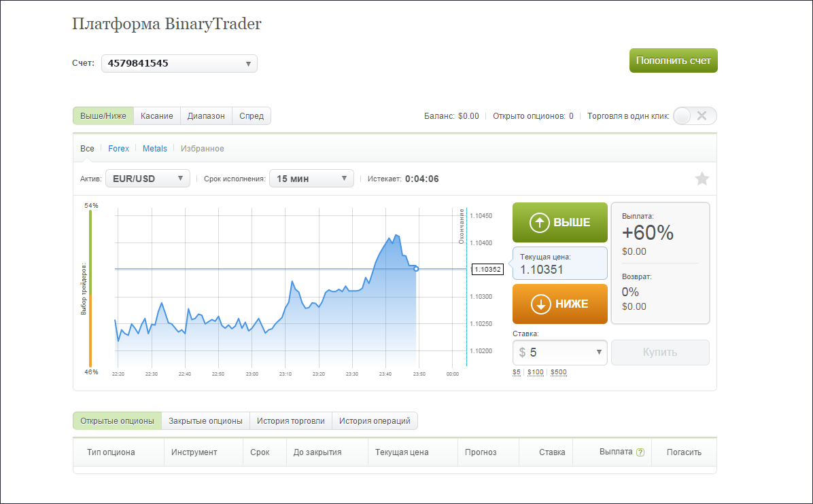The width and height of the screenshot is (813, 504).
Task: Set stake with the $100 quick link
Action: click(x=536, y=372)
